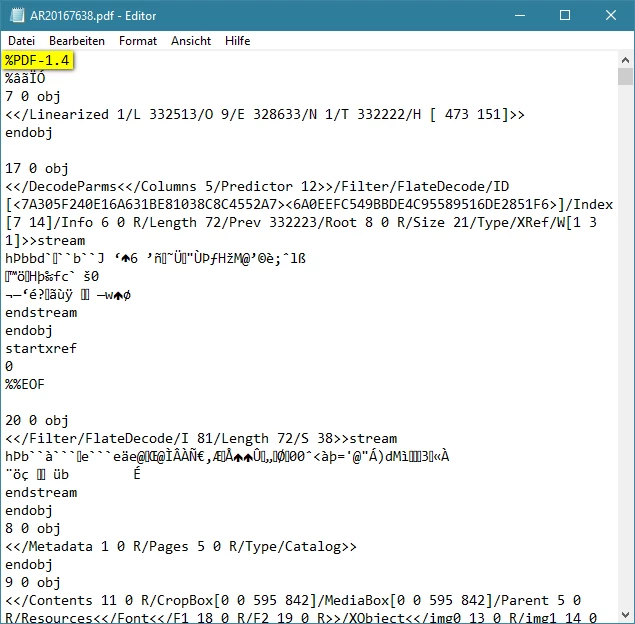Click the 7A305F240E16A631BE81038C8C4552A7 ID line
The image size is (635, 624).
pyautogui.click(x=309, y=204)
